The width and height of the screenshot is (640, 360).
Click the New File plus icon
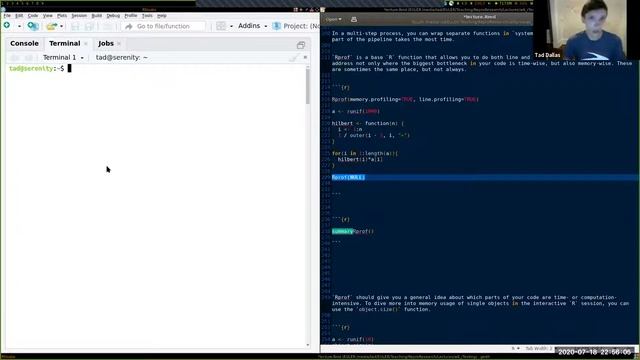7,26
